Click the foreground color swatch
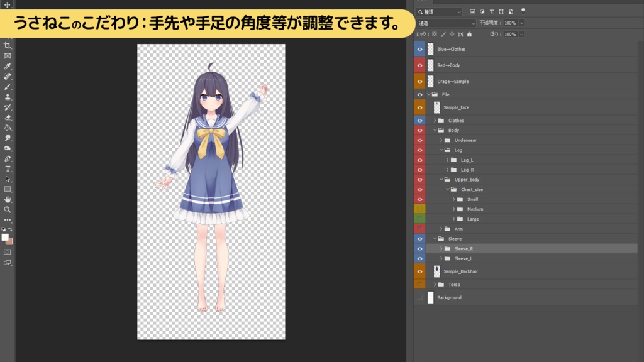This screenshot has height=362, width=644. coord(5,237)
